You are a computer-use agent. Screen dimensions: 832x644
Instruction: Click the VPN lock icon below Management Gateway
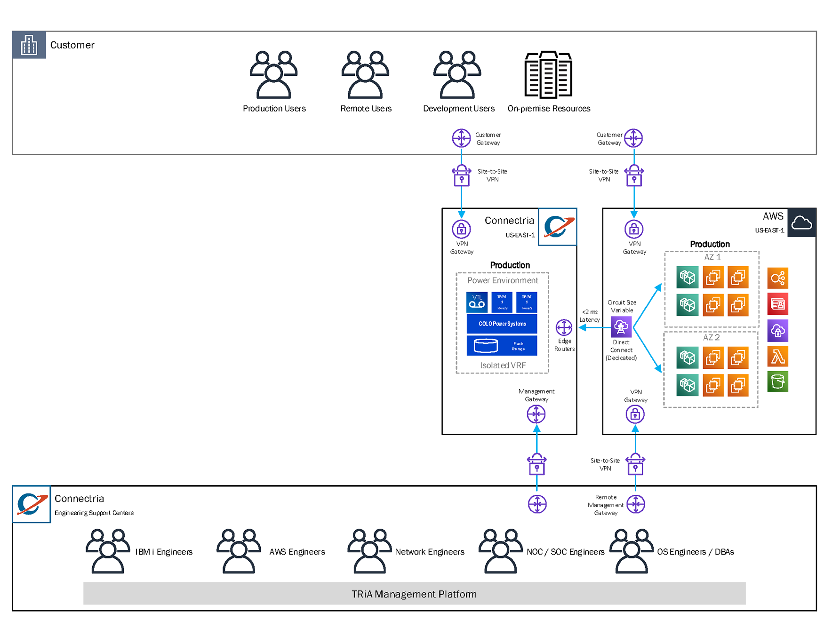pos(536,465)
